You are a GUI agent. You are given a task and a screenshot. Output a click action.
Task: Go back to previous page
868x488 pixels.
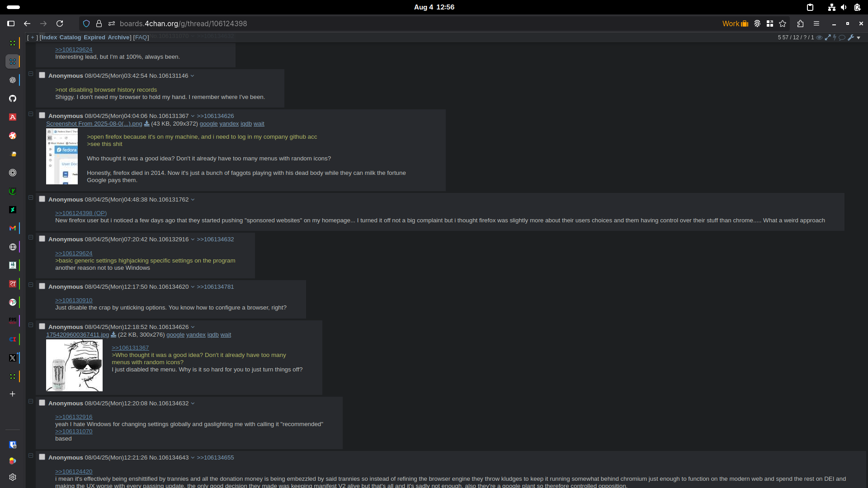pyautogui.click(x=27, y=23)
